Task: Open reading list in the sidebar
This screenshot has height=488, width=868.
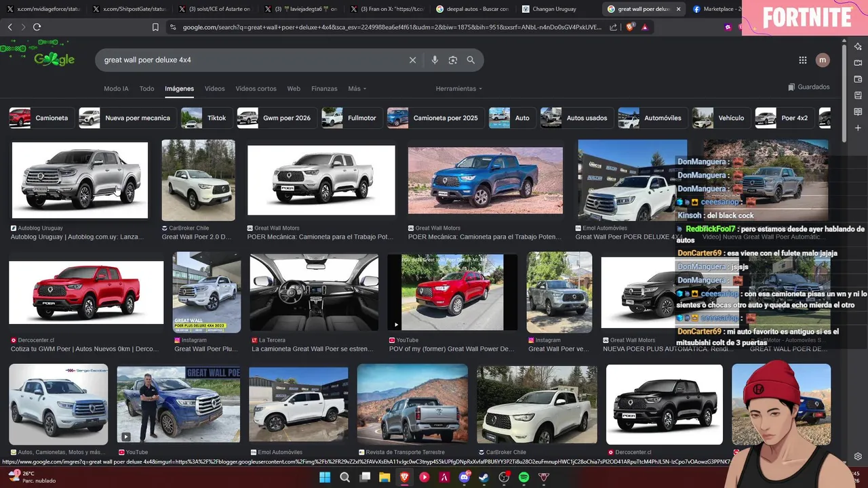Action: pyautogui.click(x=858, y=111)
